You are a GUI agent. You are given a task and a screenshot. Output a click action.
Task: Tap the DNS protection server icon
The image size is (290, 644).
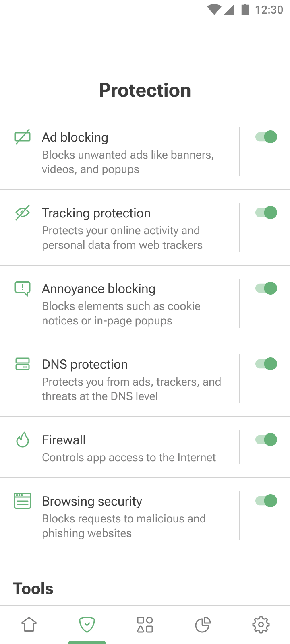[x=23, y=364]
